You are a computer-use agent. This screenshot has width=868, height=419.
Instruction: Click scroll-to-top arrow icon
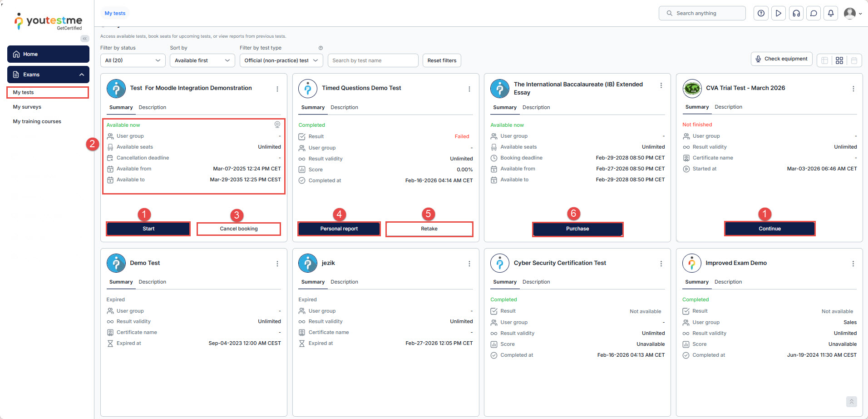[x=851, y=402]
